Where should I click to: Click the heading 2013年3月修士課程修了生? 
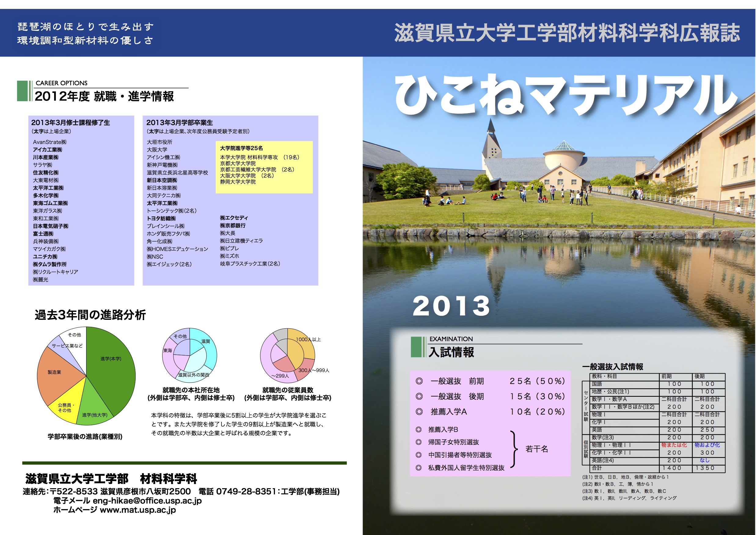[71, 123]
